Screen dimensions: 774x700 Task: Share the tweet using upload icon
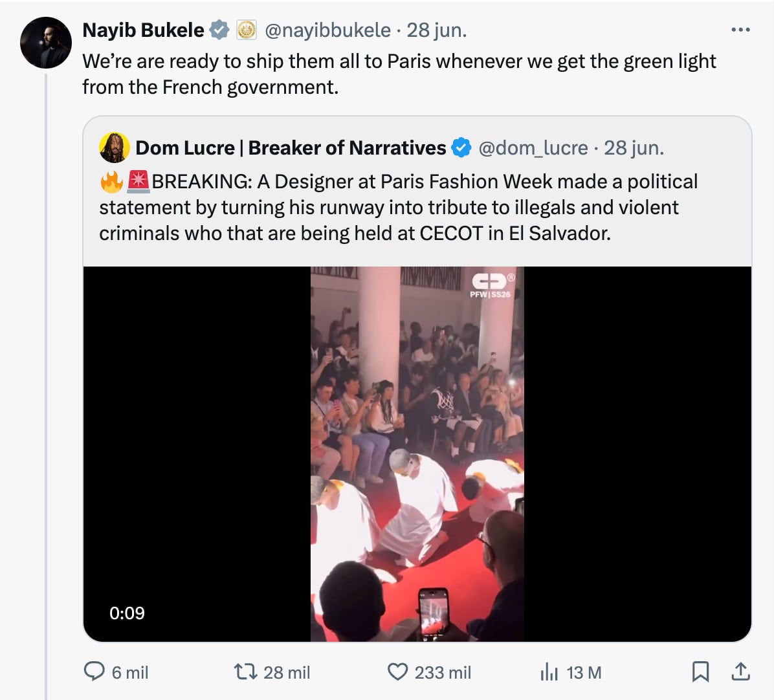pyautogui.click(x=740, y=672)
